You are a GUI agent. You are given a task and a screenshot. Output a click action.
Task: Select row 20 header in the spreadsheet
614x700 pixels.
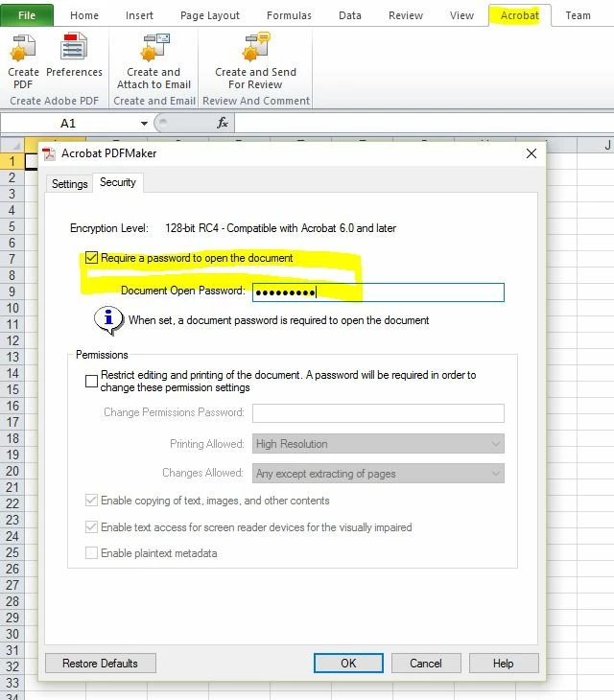(12, 471)
